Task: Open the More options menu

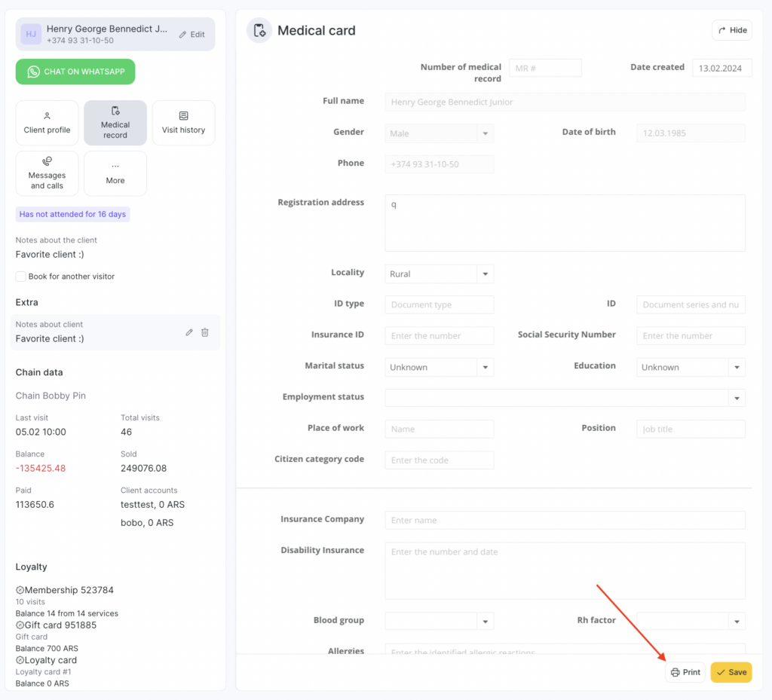Action: click(115, 173)
